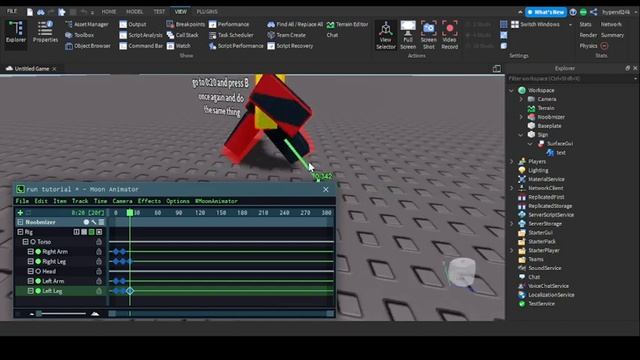Image resolution: width=640 pixels, height=360 pixels.
Task: Click the Moon Animator horizontal timeline scrollbar
Action: pyautogui.click(x=221, y=314)
